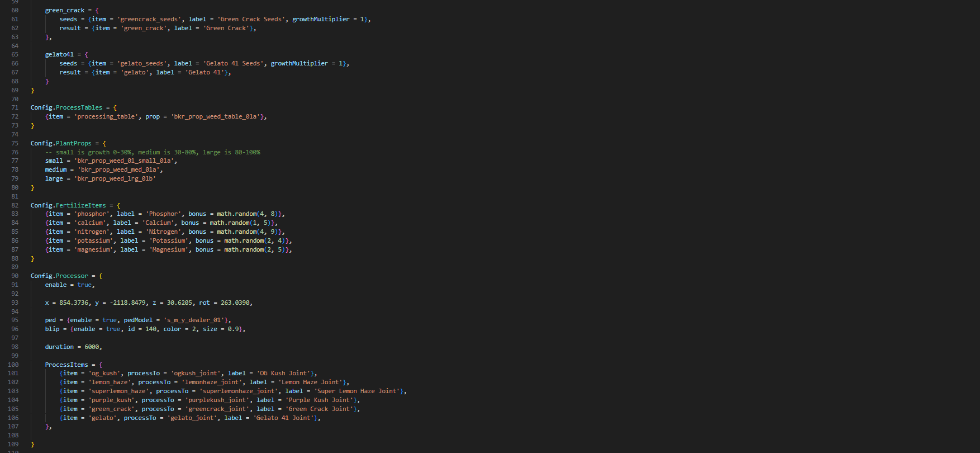
Task: Click the growth percentage comment line
Action: [x=153, y=152]
